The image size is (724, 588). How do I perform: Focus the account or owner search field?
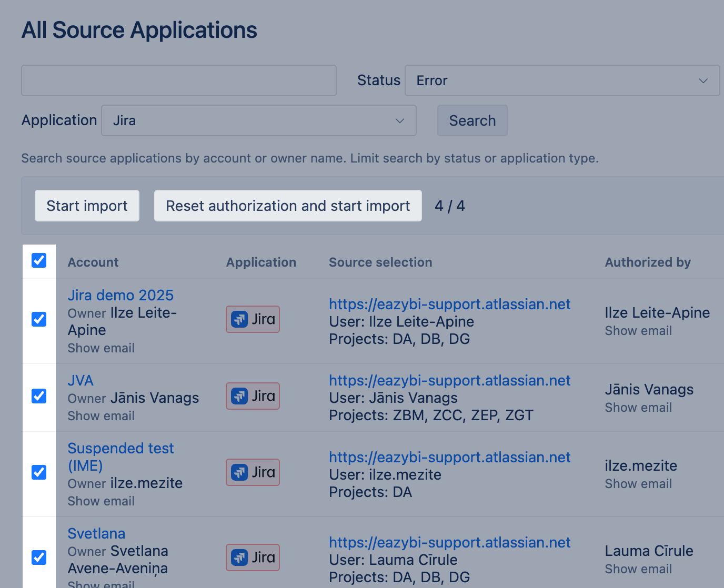coord(179,80)
